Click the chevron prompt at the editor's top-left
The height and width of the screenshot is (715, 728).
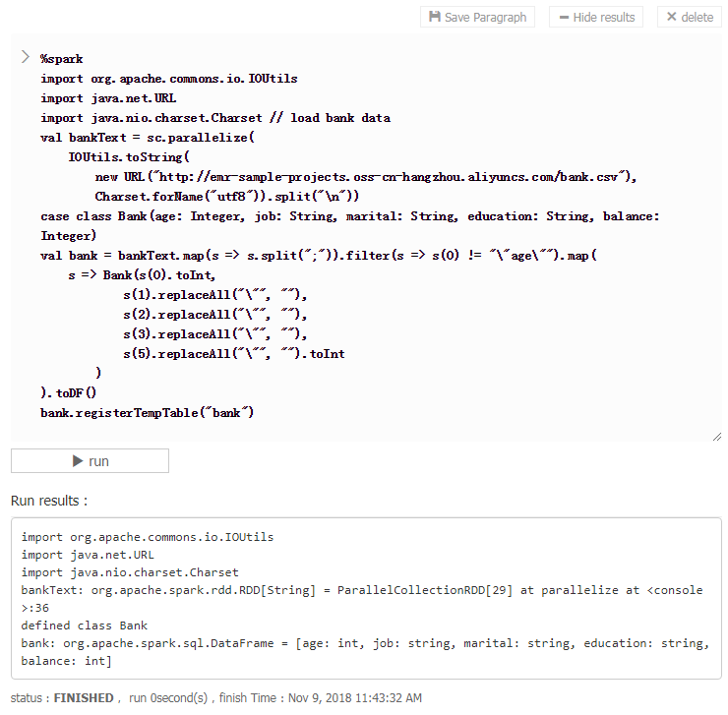[26, 58]
